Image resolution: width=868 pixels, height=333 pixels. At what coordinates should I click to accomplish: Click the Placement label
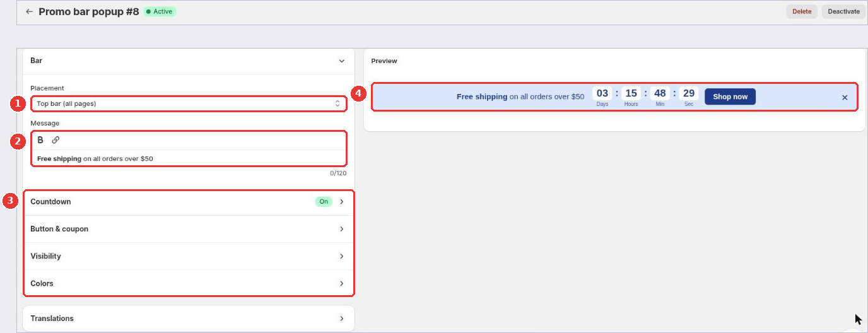point(47,88)
